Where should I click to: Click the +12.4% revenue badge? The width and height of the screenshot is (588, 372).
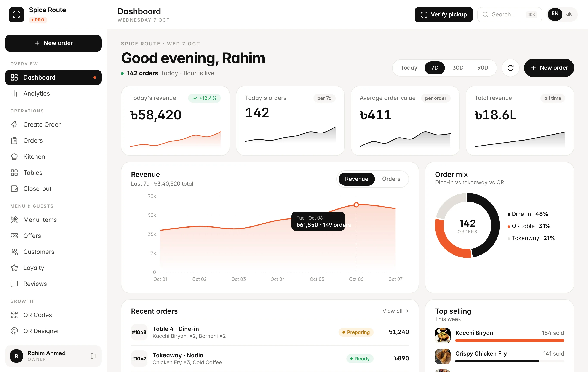204,98
